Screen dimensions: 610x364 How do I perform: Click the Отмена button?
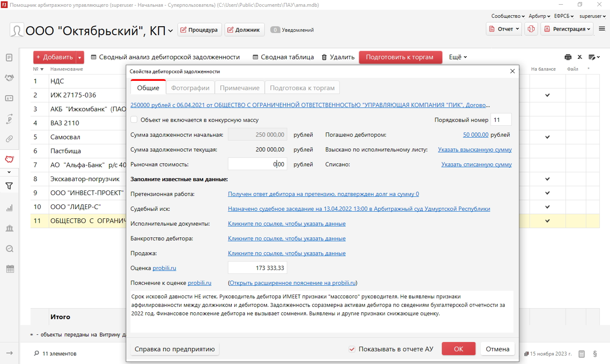point(498,349)
